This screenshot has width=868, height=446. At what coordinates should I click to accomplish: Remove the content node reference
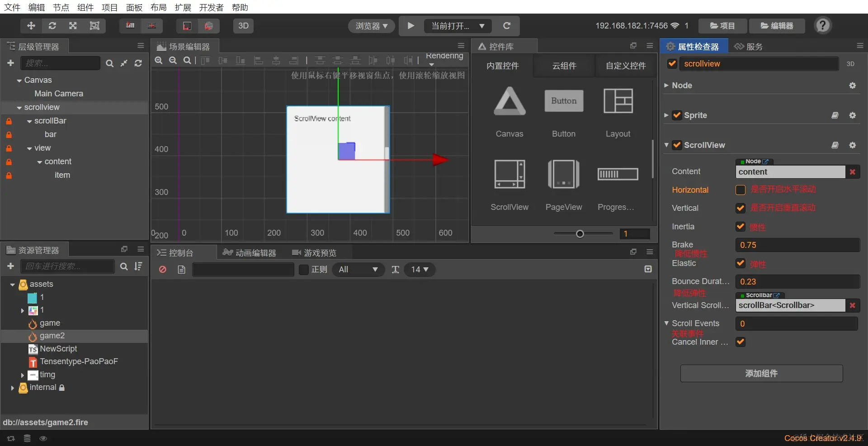pos(853,172)
